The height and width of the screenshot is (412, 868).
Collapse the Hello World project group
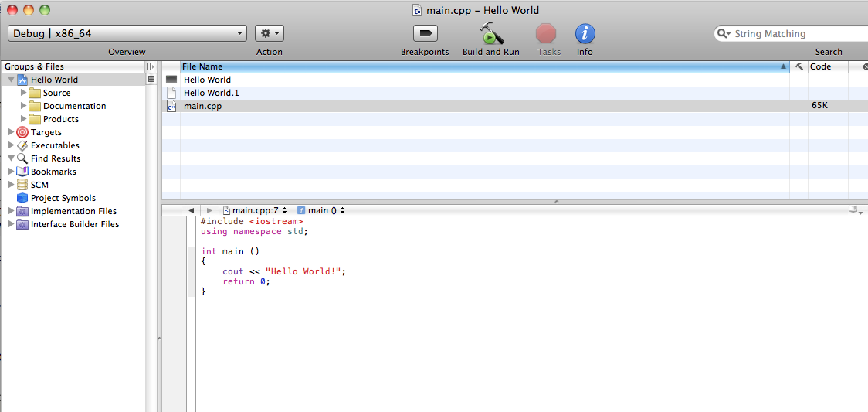11,80
